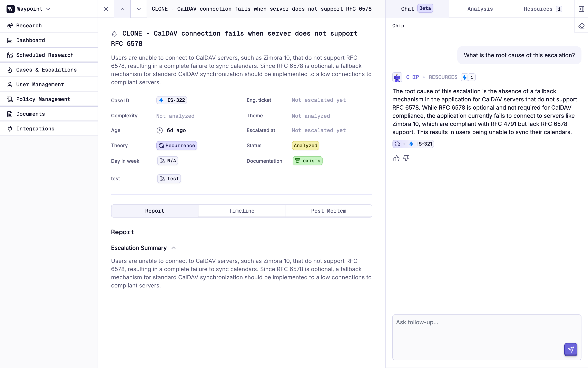Select the Timeline tab

[x=242, y=211]
